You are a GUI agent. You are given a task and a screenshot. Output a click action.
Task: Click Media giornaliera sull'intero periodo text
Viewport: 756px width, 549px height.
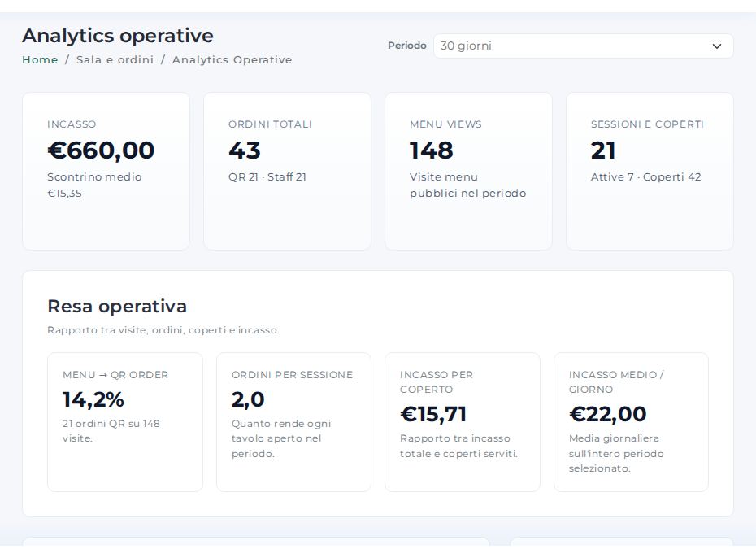tap(616, 454)
